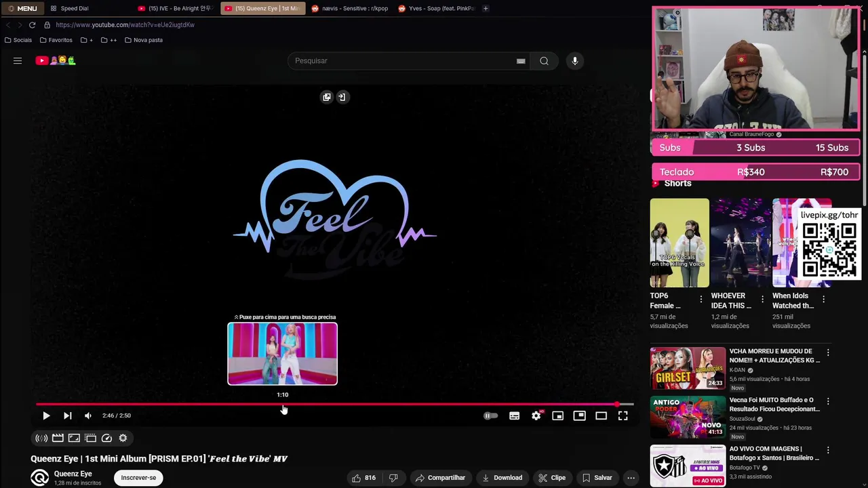The width and height of the screenshot is (868, 488).
Task: Open AO VIVO Botafogo x Santos stream
Action: (688, 466)
